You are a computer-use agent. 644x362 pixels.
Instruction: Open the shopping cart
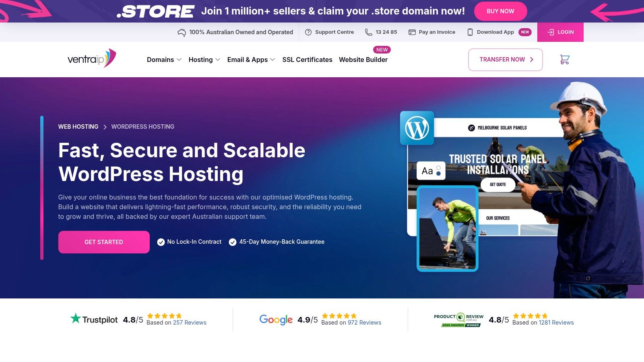[565, 59]
